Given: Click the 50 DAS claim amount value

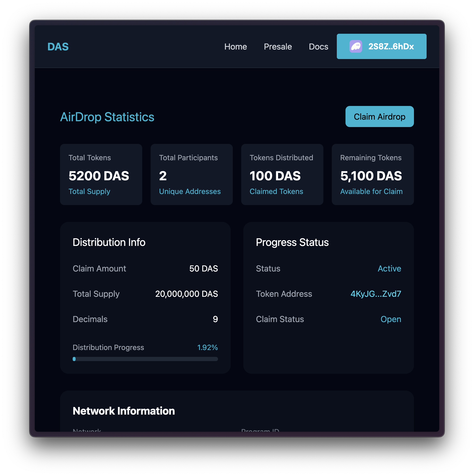Looking at the screenshot, I should click(203, 269).
